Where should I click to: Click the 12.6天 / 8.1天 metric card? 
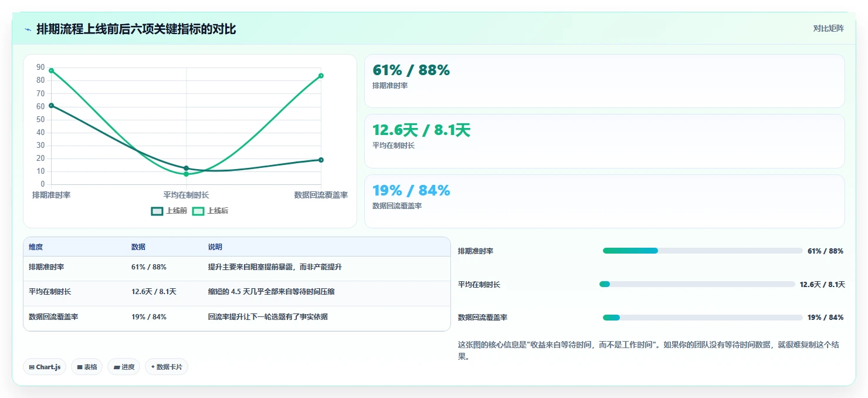tap(605, 141)
